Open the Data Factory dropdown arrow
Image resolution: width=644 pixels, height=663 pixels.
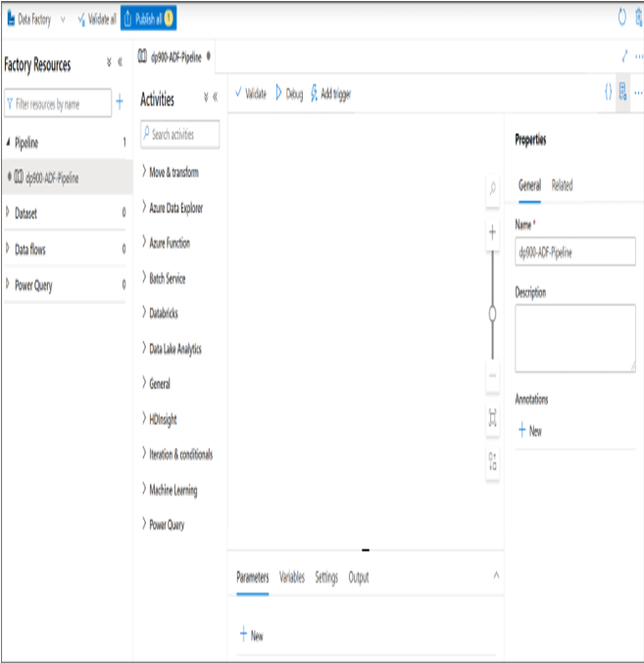(x=63, y=19)
